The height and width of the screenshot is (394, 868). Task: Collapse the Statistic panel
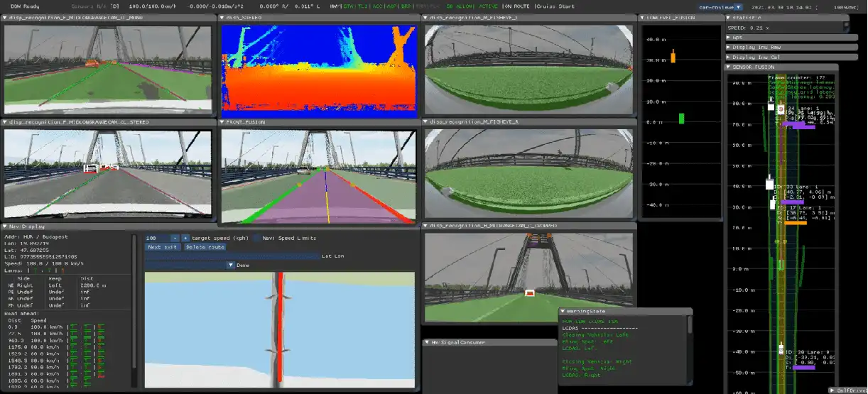728,18
